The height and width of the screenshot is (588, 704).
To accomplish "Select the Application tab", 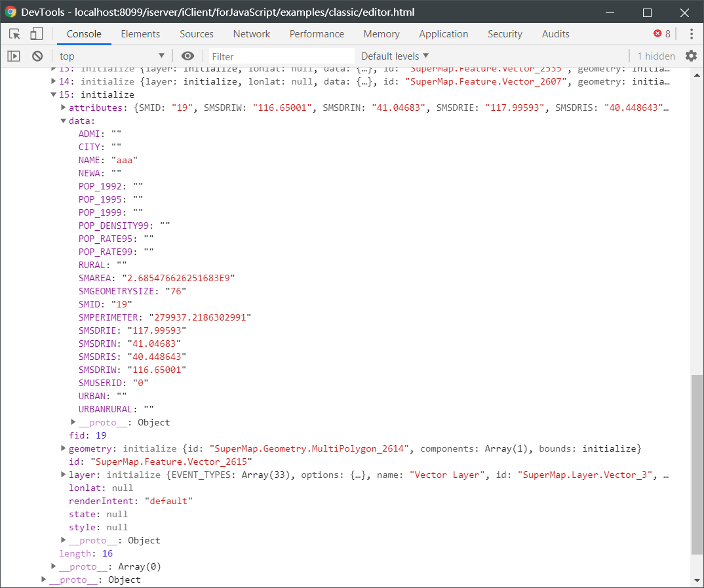I will click(x=444, y=34).
